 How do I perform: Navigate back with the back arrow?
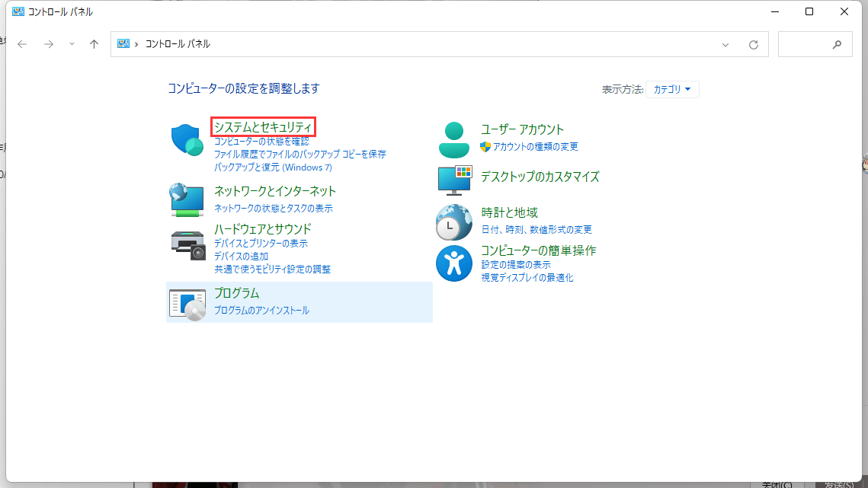(x=22, y=44)
